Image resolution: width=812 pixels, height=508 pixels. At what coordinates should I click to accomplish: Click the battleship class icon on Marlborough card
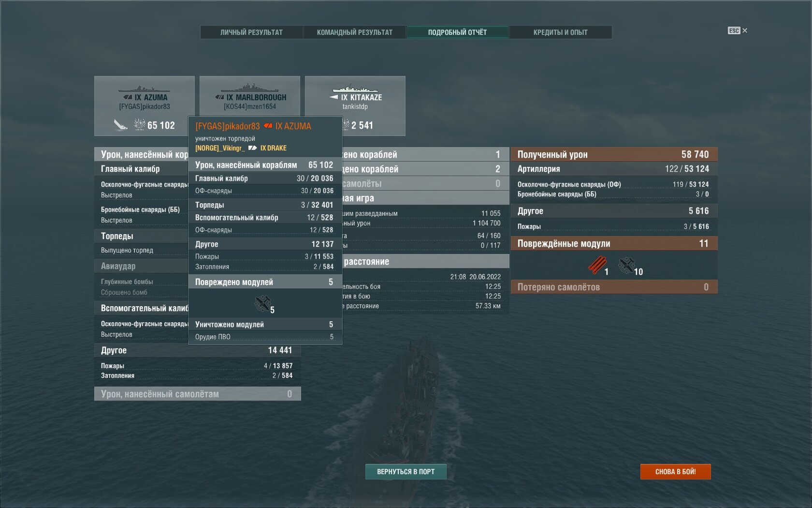click(x=220, y=97)
